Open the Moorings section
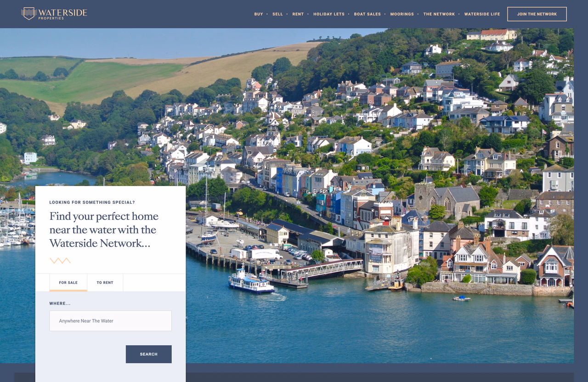This screenshot has height=382, width=588. click(402, 14)
